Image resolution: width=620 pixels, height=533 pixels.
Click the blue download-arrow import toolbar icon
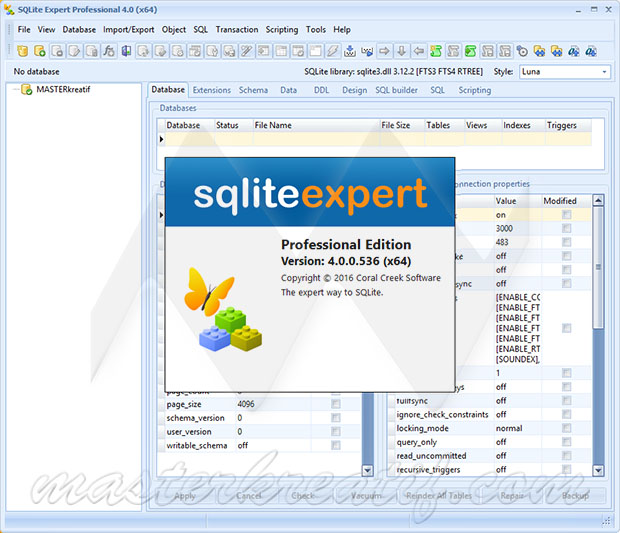(350, 51)
